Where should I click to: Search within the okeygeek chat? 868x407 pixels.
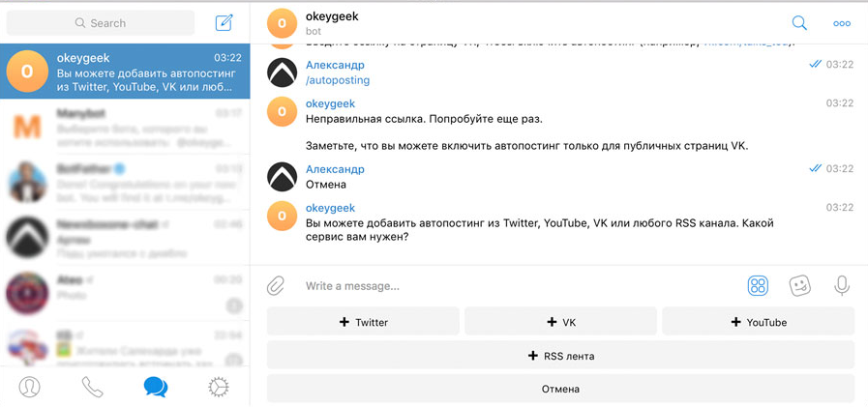pos(798,23)
